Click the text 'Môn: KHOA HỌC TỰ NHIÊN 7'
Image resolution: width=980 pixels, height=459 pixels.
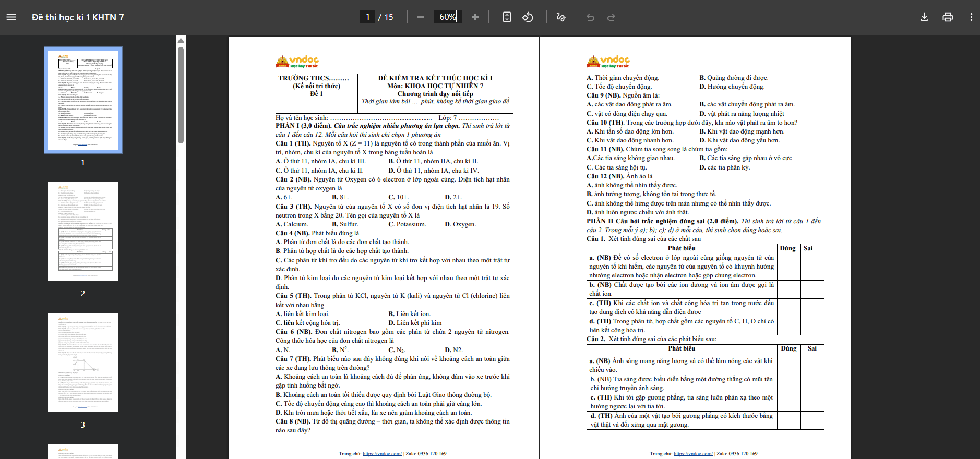point(435,86)
